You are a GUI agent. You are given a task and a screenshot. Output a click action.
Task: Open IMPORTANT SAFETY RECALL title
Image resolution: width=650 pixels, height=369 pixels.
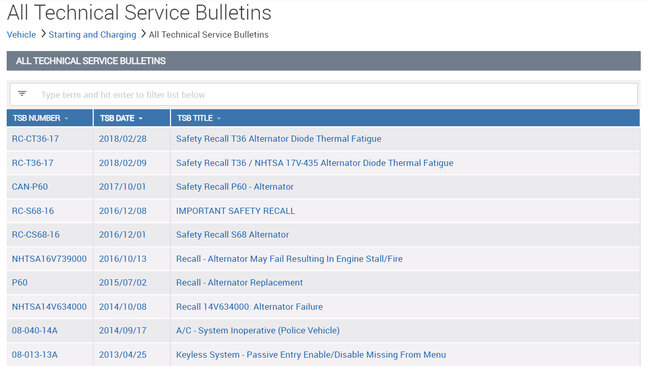[235, 211]
